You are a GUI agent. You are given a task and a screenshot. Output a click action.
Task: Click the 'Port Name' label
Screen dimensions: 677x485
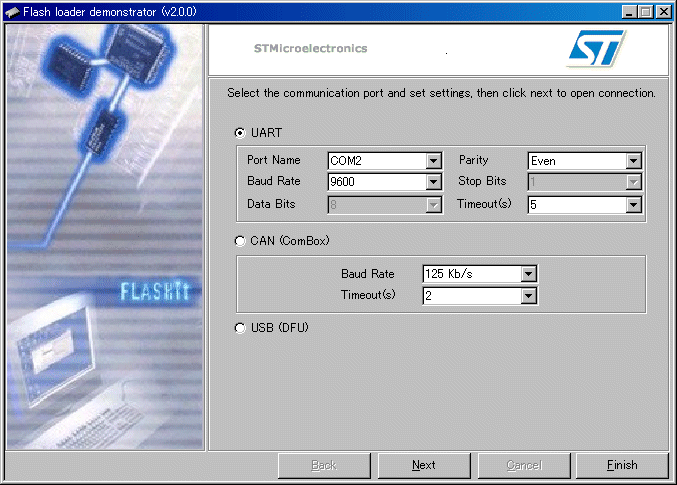click(x=274, y=160)
